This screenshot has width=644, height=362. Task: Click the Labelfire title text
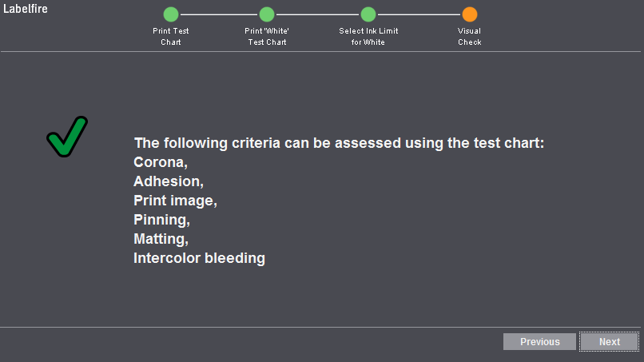(26, 9)
